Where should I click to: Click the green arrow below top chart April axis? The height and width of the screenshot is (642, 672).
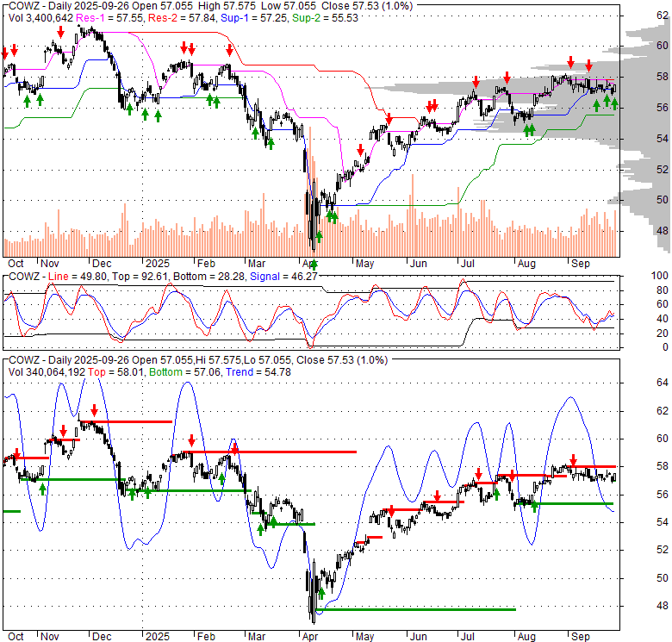(x=314, y=264)
